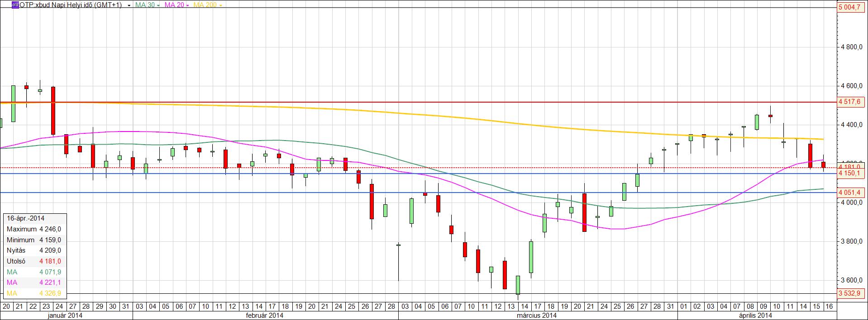Click the április 2014 month label
The image size is (868, 320).
(756, 315)
